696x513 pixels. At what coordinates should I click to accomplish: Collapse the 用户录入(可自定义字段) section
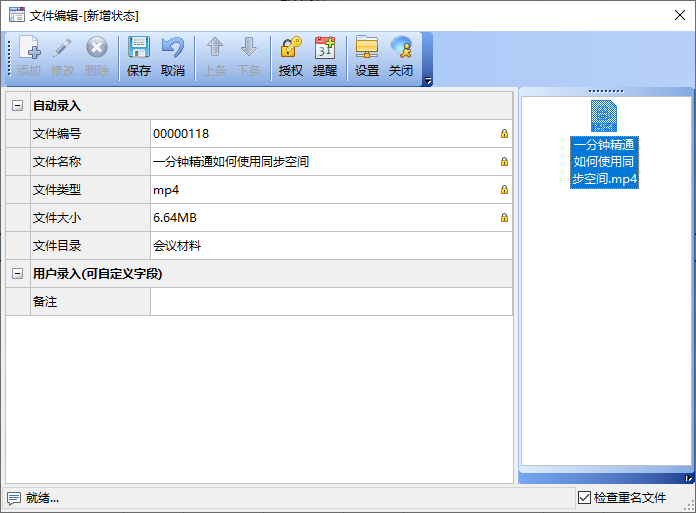tap(17, 273)
